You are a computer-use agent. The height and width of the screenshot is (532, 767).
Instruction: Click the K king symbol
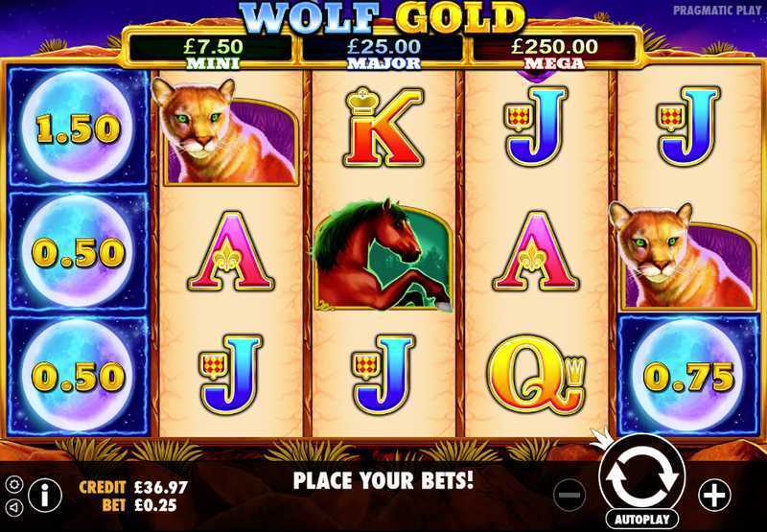coord(383,127)
